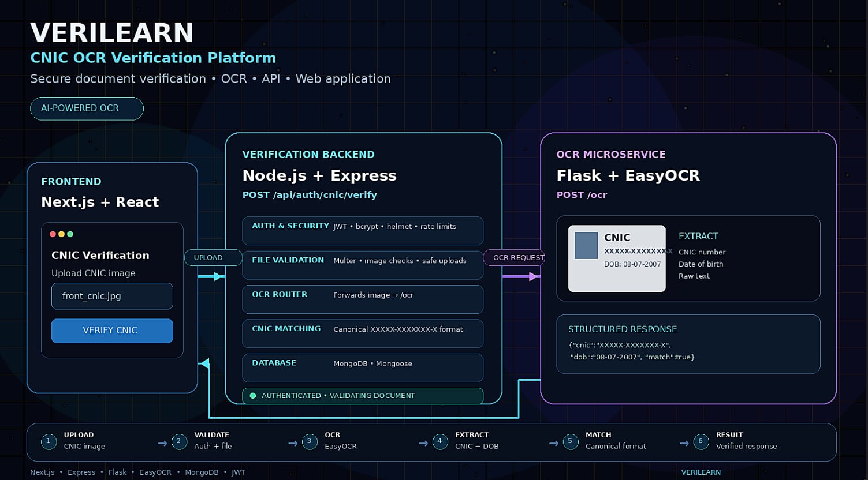Click the VERILEARN main title
This screenshot has height=480, width=868.
112,33
